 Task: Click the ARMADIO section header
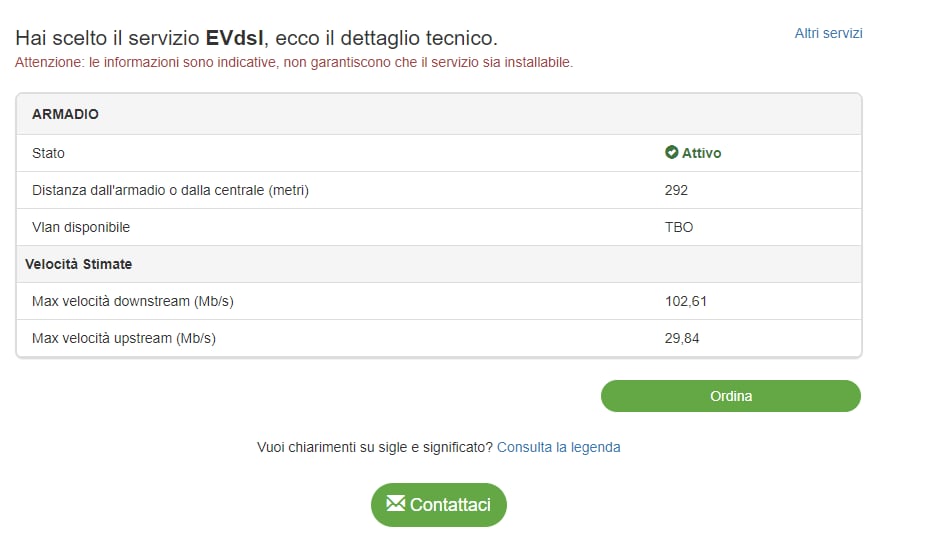tap(65, 114)
